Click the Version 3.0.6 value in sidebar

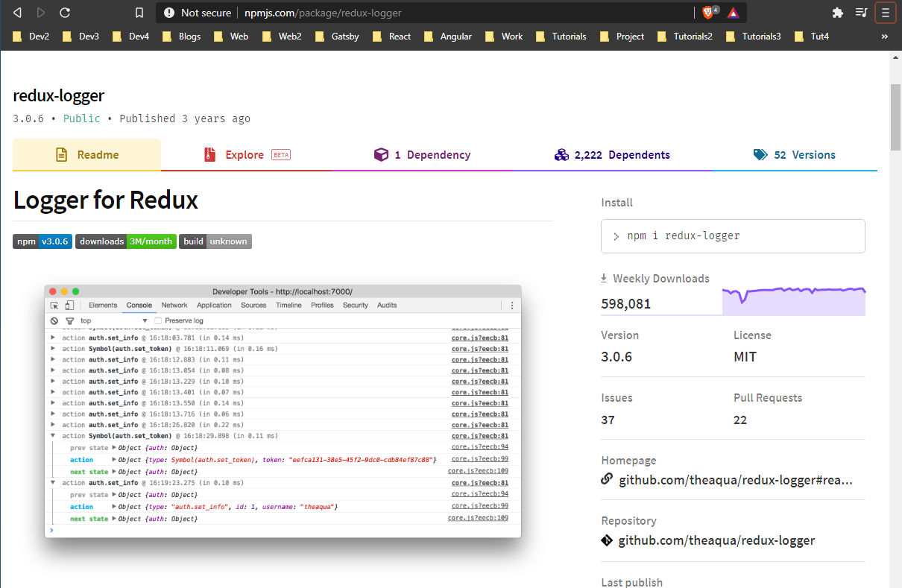617,357
